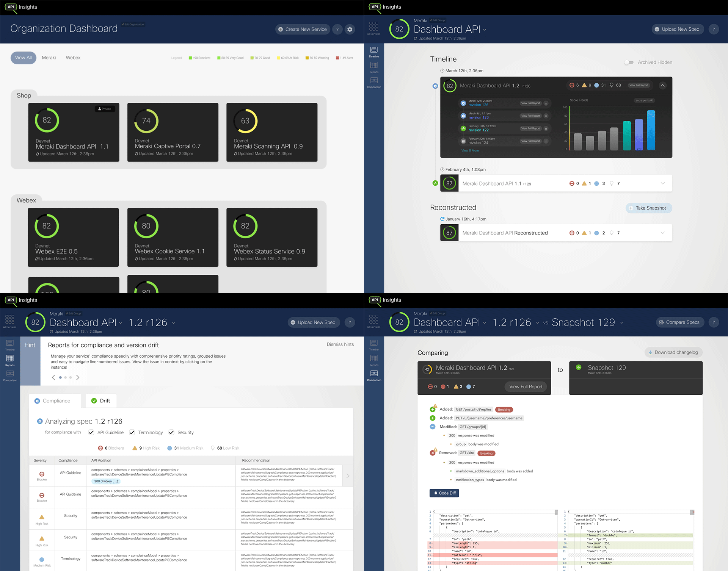Open 1.2 r126 dropdown in Comparison panel
This screenshot has width=728, height=571.
(538, 323)
